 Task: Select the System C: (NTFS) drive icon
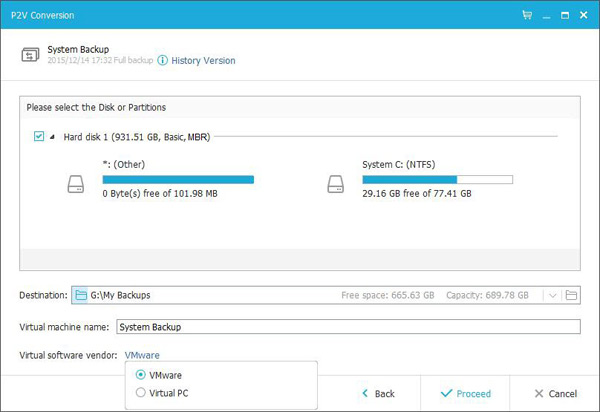point(336,184)
